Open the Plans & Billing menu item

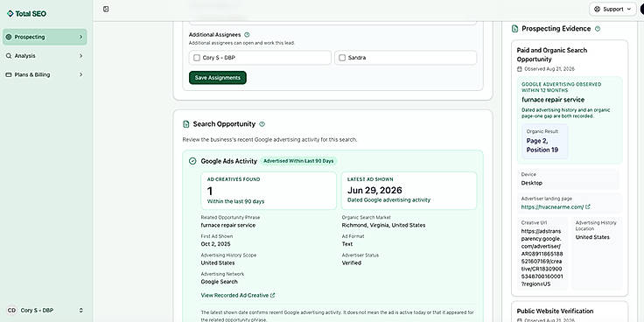pos(45,74)
